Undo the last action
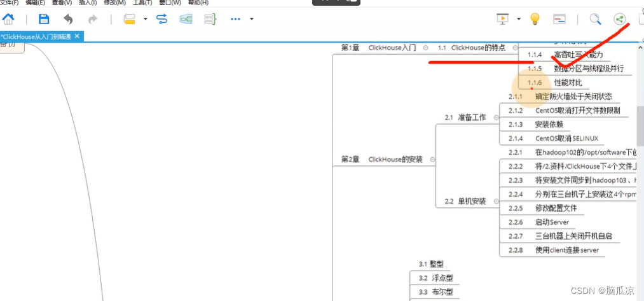 (x=68, y=19)
